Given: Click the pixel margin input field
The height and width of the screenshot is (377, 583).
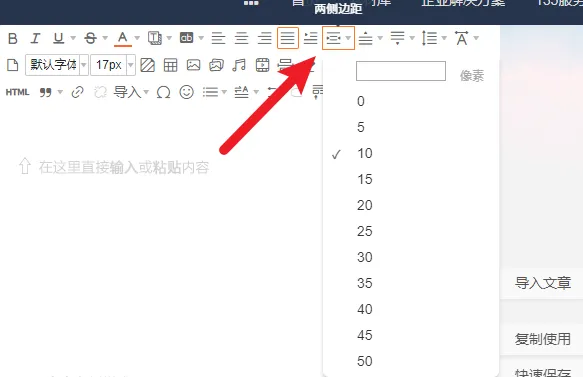Looking at the screenshot, I should click(401, 71).
